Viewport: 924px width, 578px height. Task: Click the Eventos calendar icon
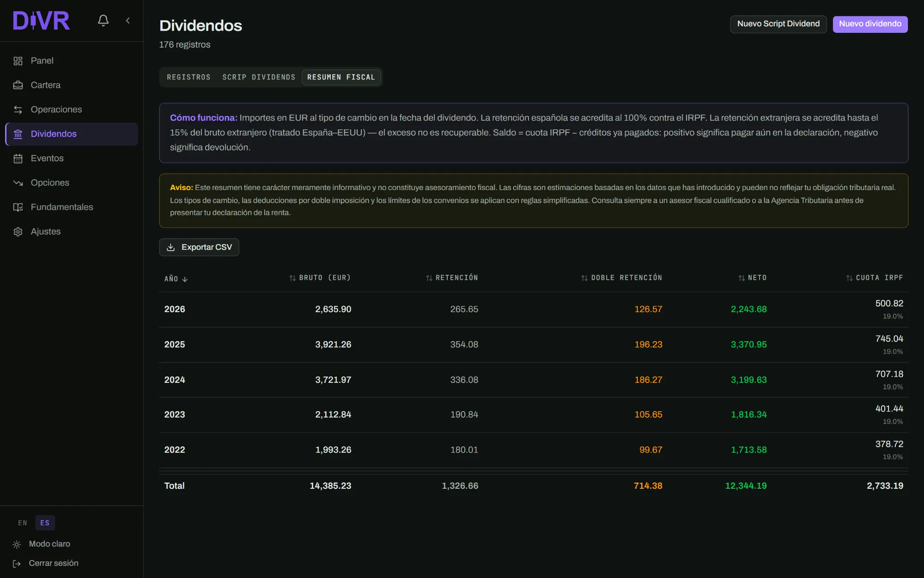18,159
